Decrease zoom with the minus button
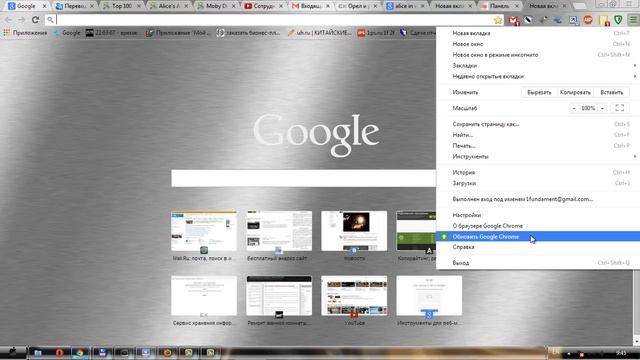Image resolution: width=640 pixels, height=360 pixels. tap(574, 108)
